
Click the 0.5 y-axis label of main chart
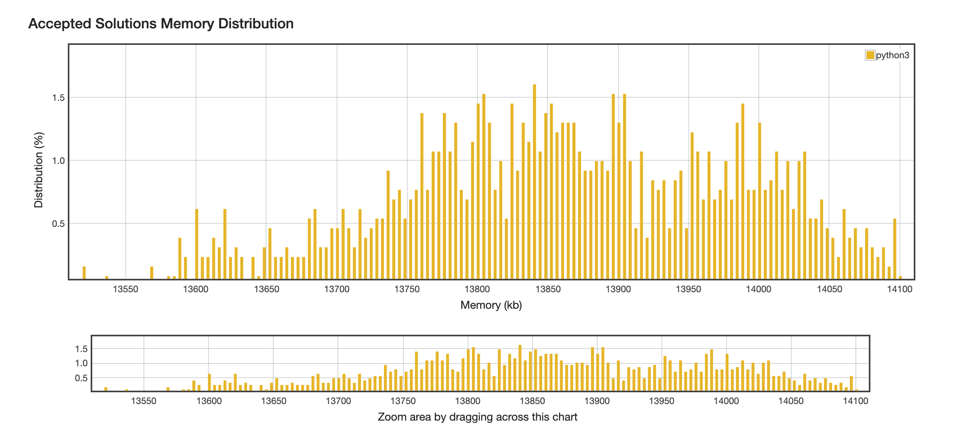point(58,224)
